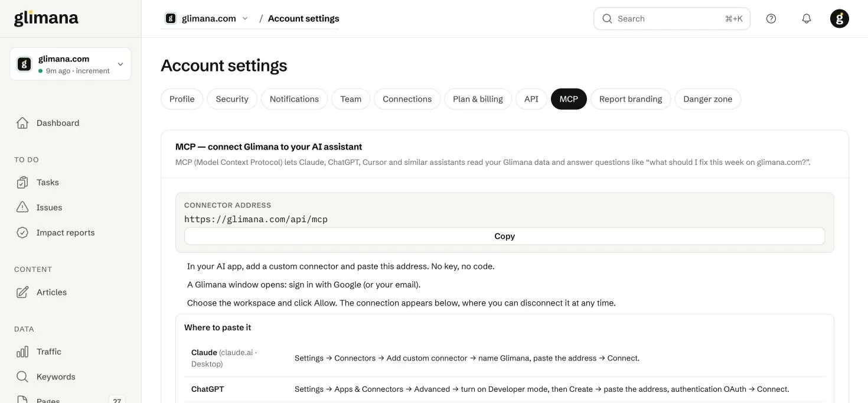Copy the connector address
Image resolution: width=868 pixels, height=403 pixels.
[504, 236]
